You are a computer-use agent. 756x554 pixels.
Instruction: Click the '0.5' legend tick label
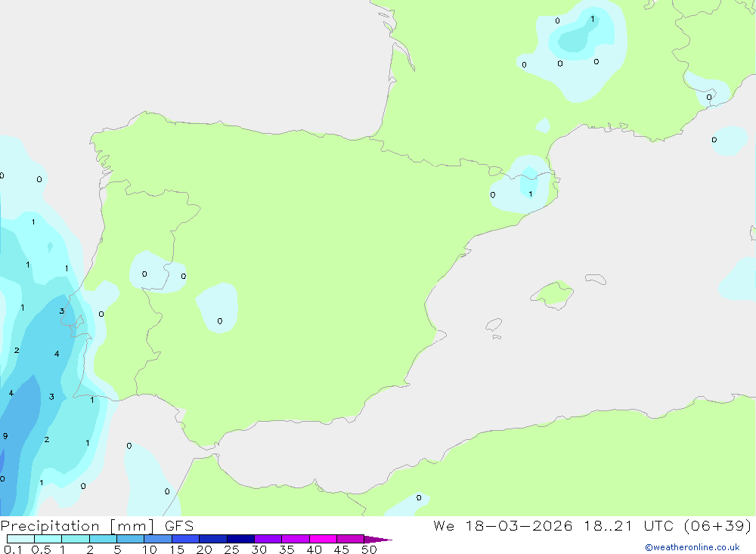tap(41, 549)
